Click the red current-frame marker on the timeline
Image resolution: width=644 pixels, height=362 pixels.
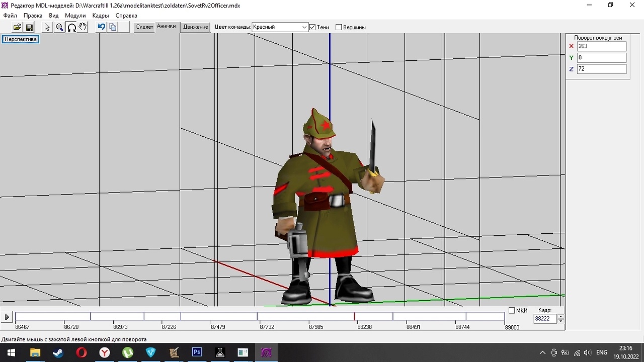354,316
